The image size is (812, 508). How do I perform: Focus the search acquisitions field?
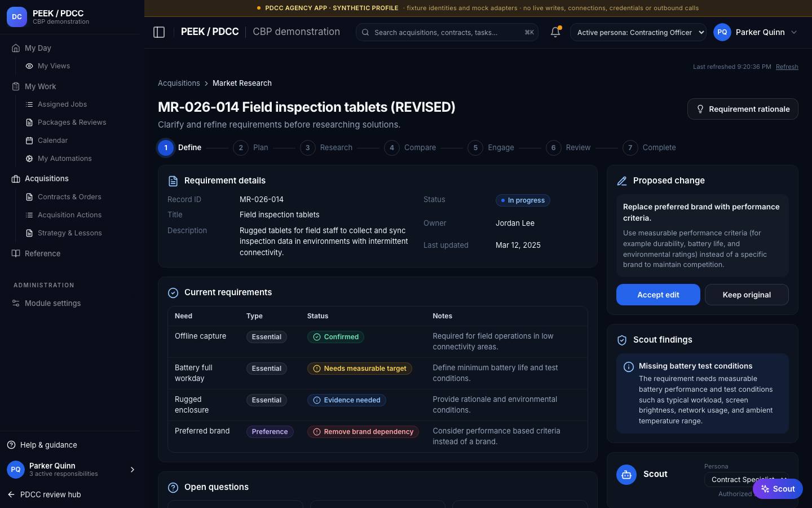pos(447,32)
